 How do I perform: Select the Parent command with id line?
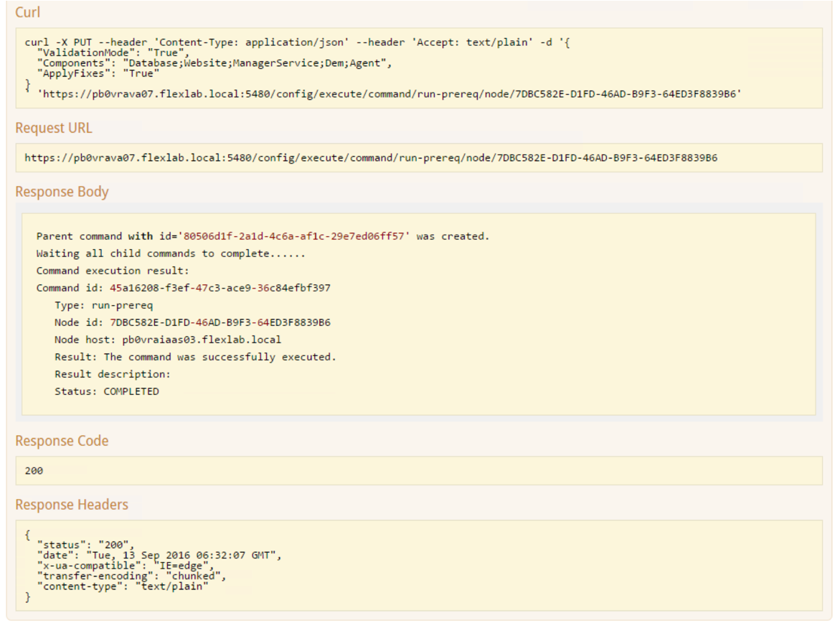click(263, 236)
